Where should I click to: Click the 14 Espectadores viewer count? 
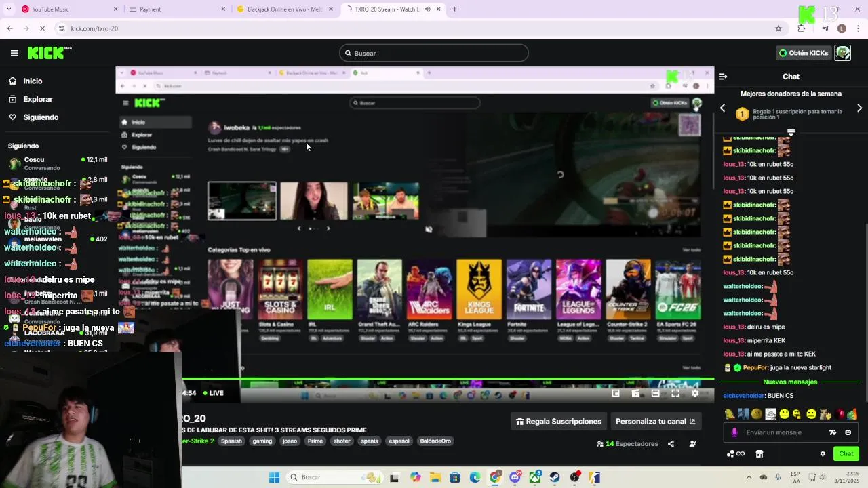(627, 444)
